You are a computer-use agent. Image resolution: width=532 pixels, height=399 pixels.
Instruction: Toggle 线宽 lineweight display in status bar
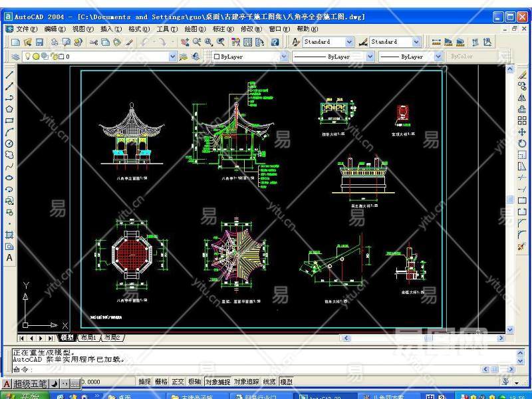click(270, 382)
